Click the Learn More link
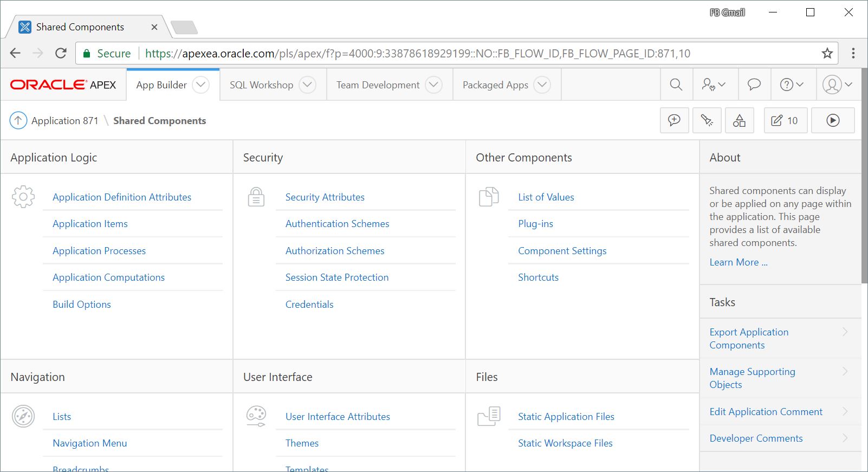 click(739, 262)
